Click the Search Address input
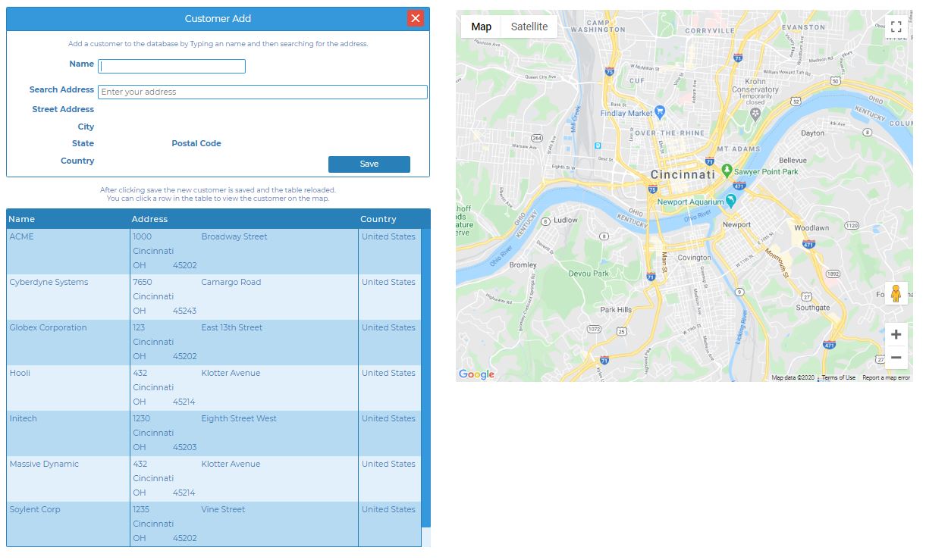 [262, 92]
